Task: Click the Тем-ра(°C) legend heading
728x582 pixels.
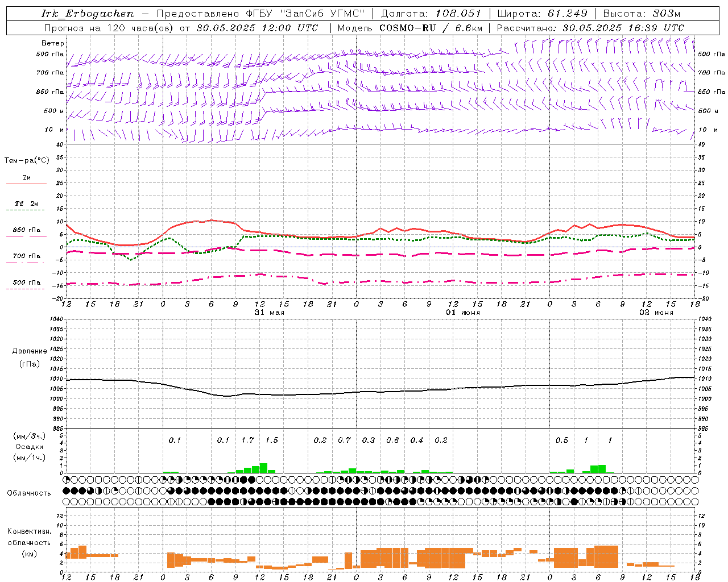Action: click(x=27, y=161)
